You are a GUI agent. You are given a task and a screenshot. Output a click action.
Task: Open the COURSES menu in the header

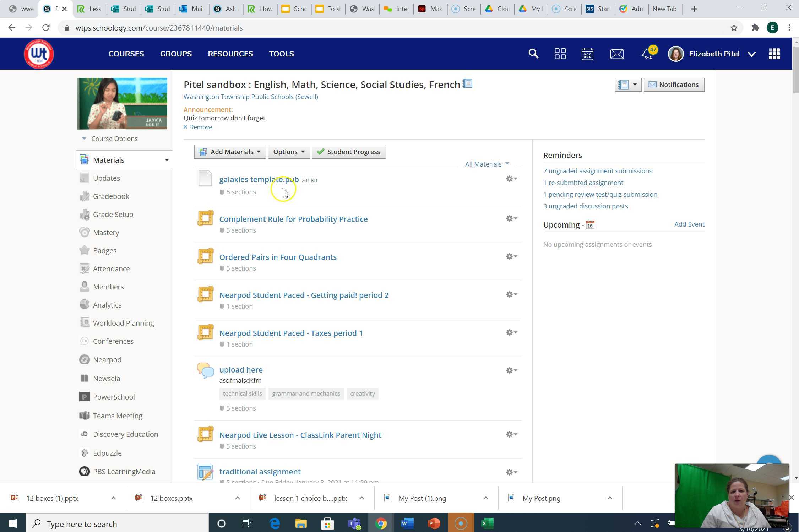coord(126,54)
